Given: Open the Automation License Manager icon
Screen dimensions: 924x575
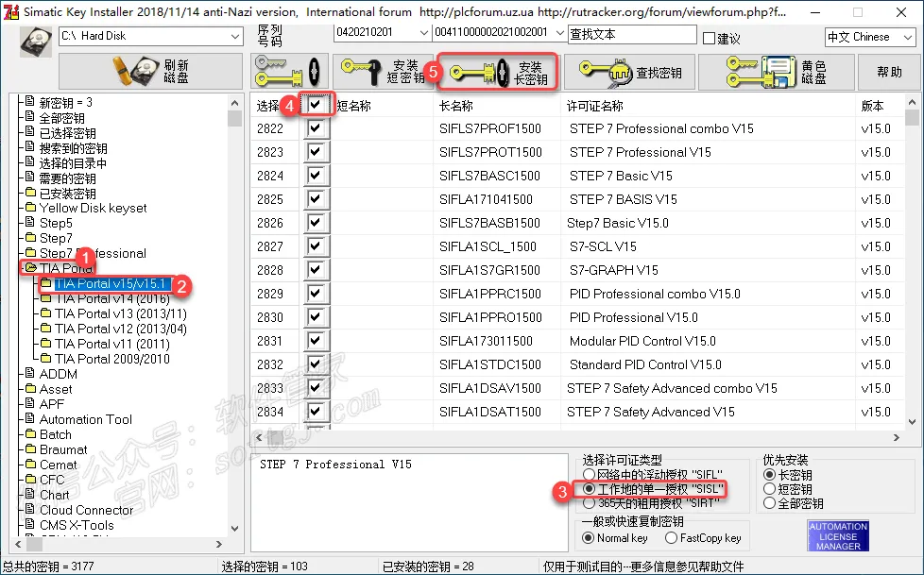Looking at the screenshot, I should tap(837, 535).
